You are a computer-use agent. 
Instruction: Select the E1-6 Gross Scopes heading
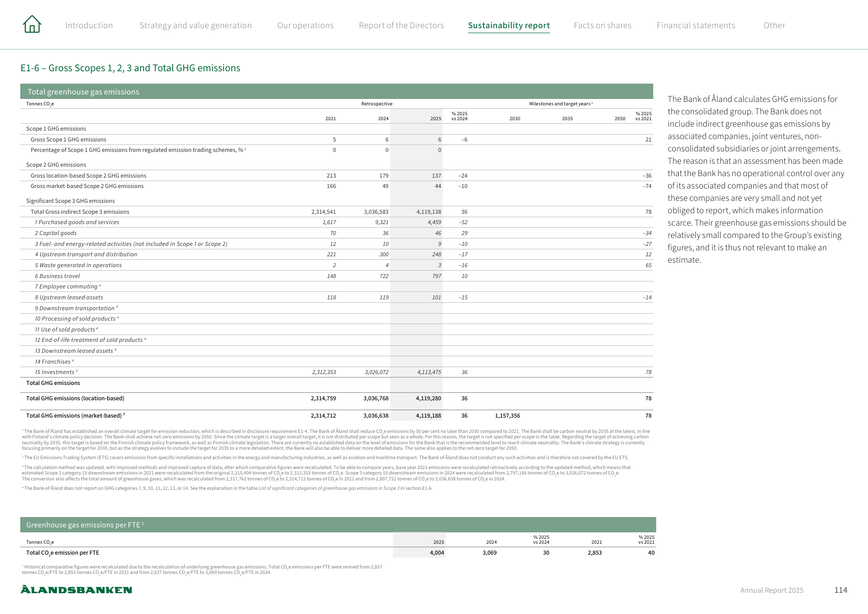pos(130,68)
